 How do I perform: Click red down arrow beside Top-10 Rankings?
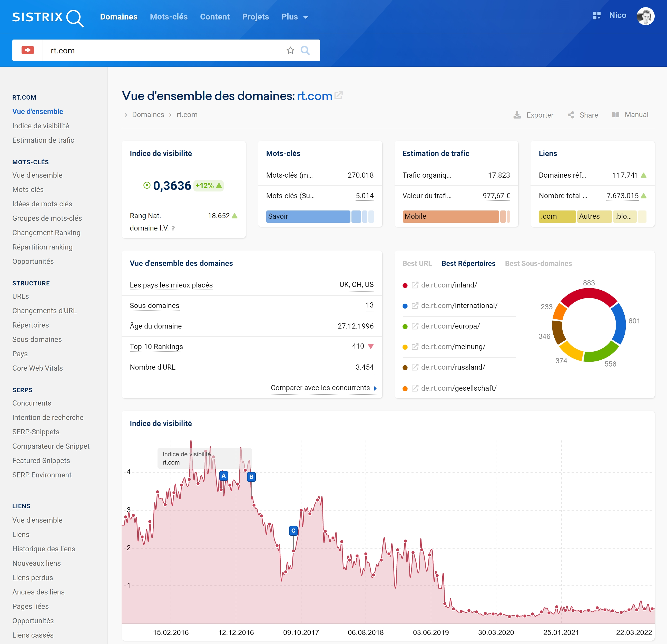[371, 346]
